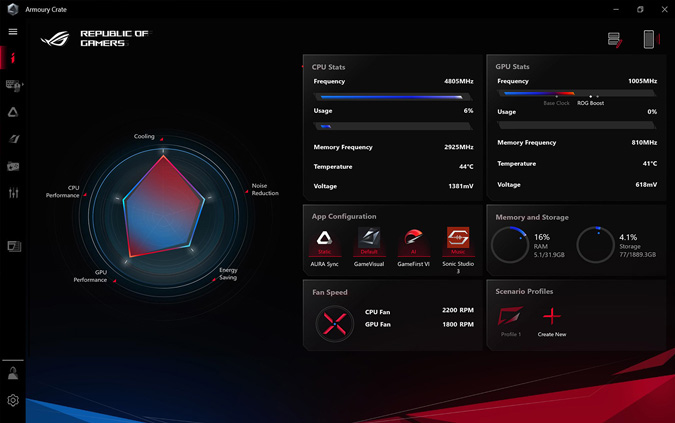This screenshot has width=675, height=423.
Task: Select the Profile 1 scenario icon
Action: 511,316
